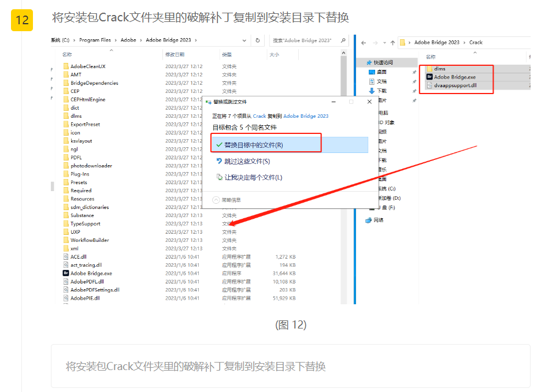
Task: Select the Presets folder name
Action: coord(79,182)
